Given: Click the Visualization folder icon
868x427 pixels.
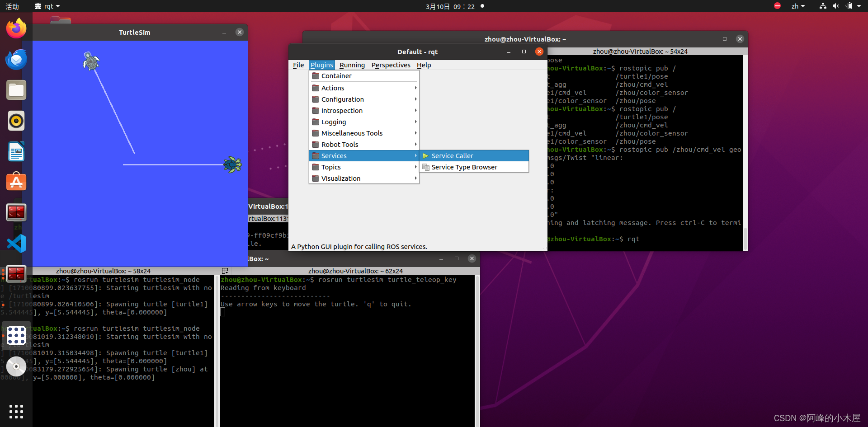Looking at the screenshot, I should pyautogui.click(x=316, y=178).
